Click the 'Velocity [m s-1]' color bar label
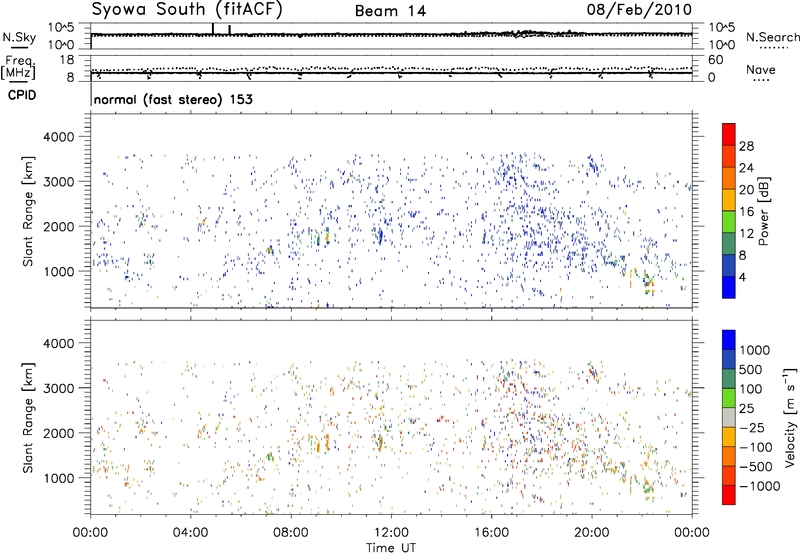The height and width of the screenshot is (554, 800). click(x=790, y=417)
